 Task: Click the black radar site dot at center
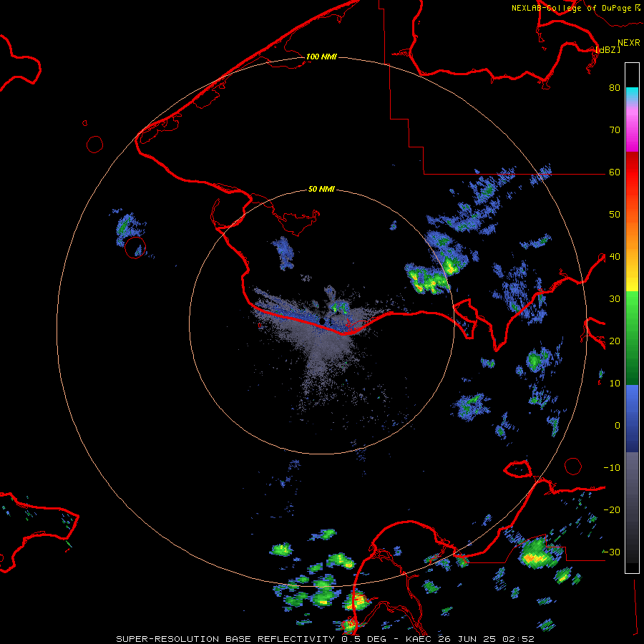tap(322, 321)
